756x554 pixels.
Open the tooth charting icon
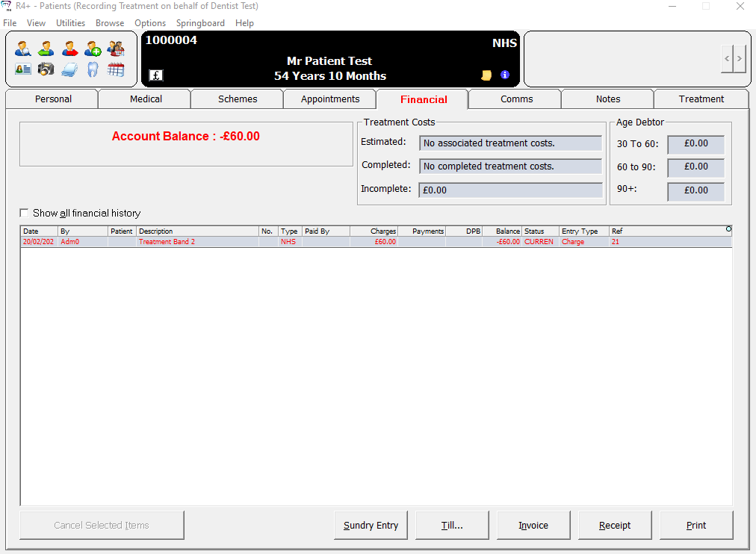[93, 69]
